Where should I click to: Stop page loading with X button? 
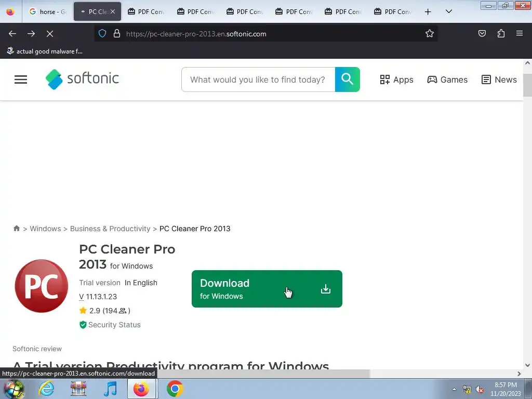pos(50,34)
